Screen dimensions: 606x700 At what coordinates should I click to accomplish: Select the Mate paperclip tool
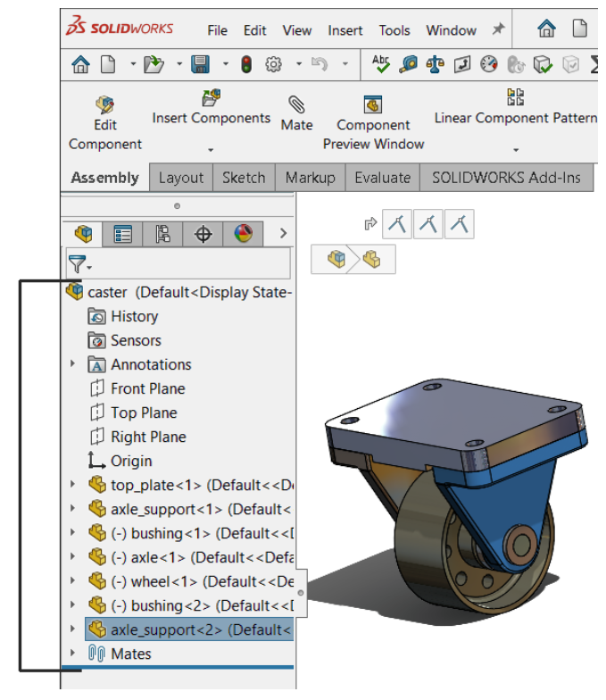coord(296,114)
